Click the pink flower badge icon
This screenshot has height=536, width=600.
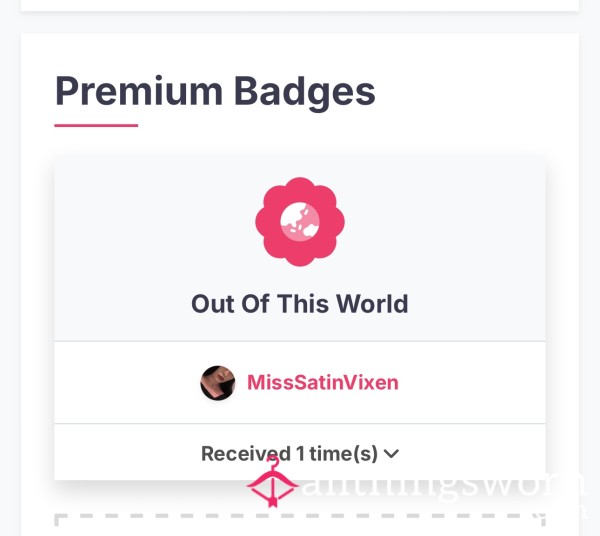point(300,222)
